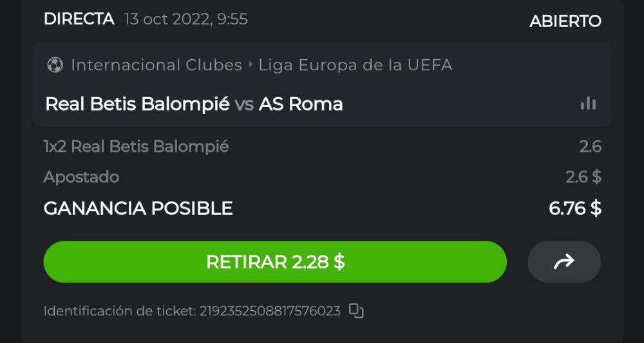Click the 2.6 odds value

click(590, 147)
